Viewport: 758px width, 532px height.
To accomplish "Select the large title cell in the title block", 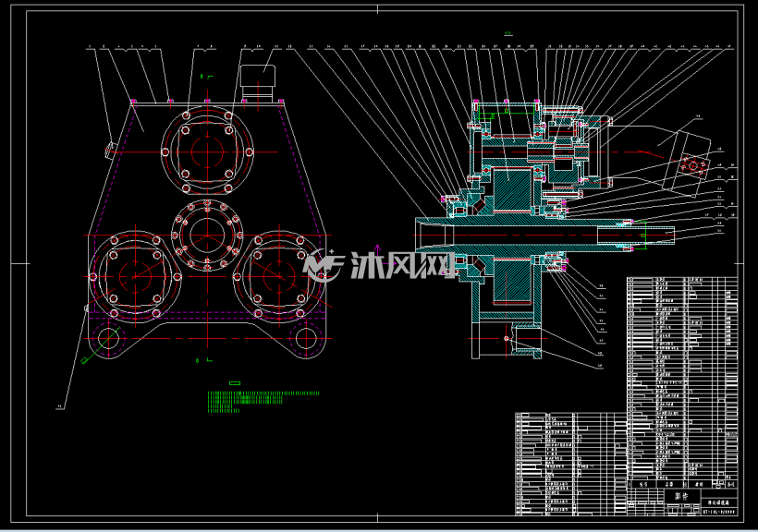I will tap(681, 496).
